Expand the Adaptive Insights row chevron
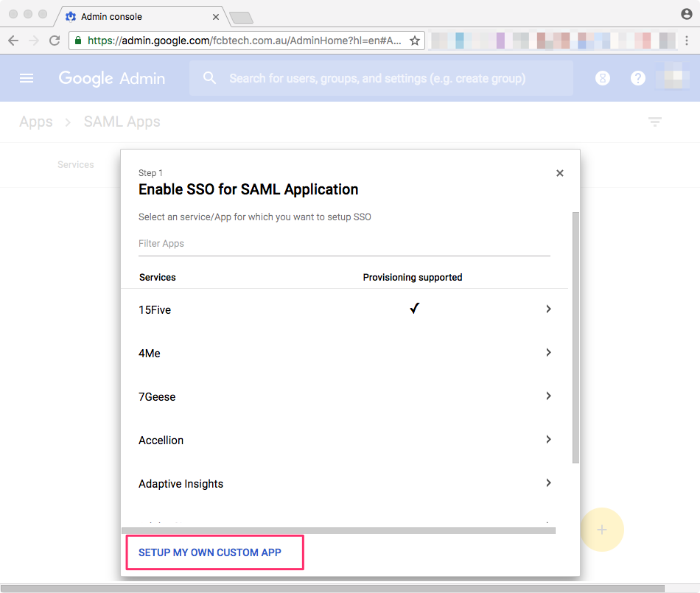This screenshot has height=593, width=700. (549, 483)
